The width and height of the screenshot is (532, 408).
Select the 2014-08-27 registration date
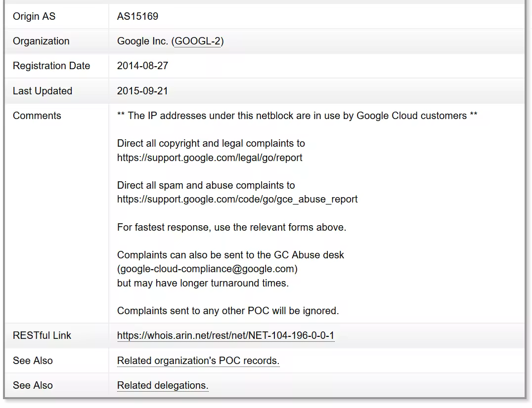point(142,66)
